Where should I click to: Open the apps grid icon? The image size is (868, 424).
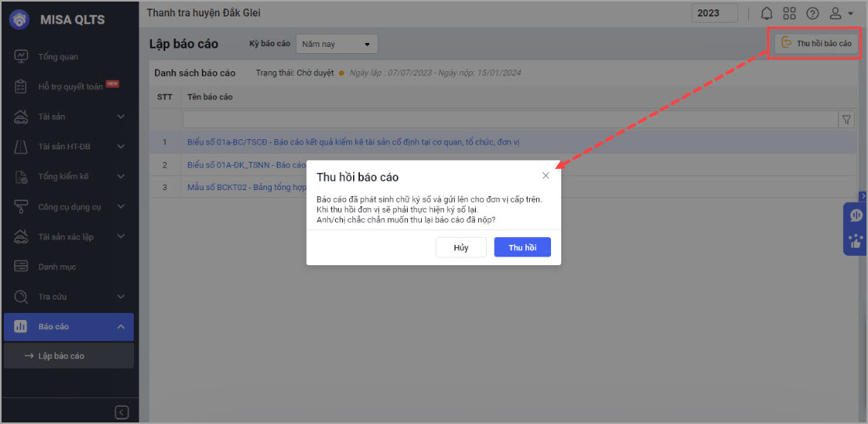click(x=790, y=13)
